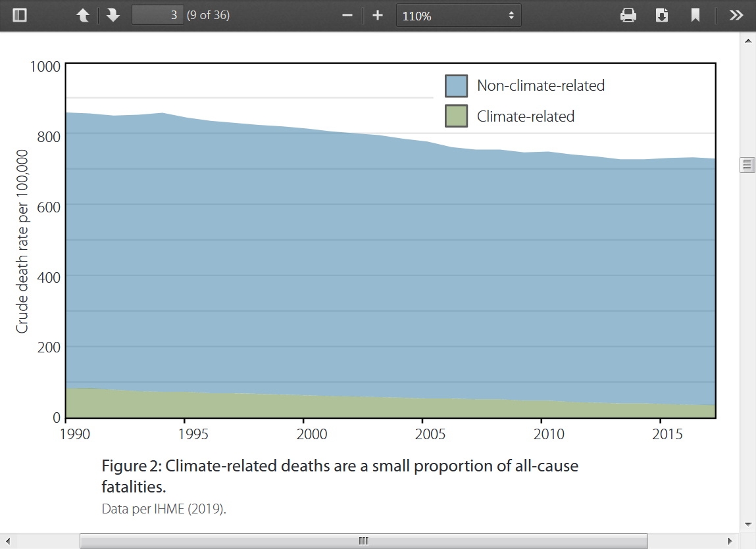The width and height of the screenshot is (756, 549).
Task: Open the 110% zoom level dropdown
Action: [459, 16]
